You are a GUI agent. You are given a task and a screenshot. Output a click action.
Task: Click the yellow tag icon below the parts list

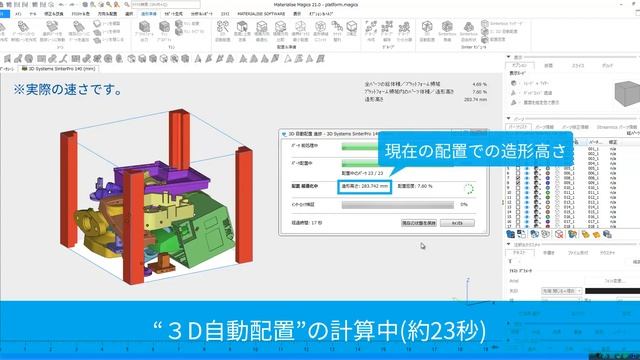click(586, 234)
